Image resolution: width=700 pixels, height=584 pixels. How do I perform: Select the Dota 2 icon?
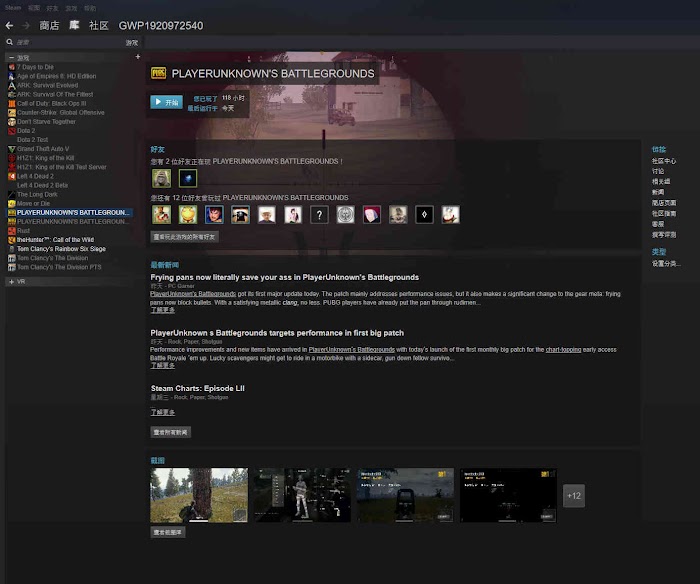(12, 131)
